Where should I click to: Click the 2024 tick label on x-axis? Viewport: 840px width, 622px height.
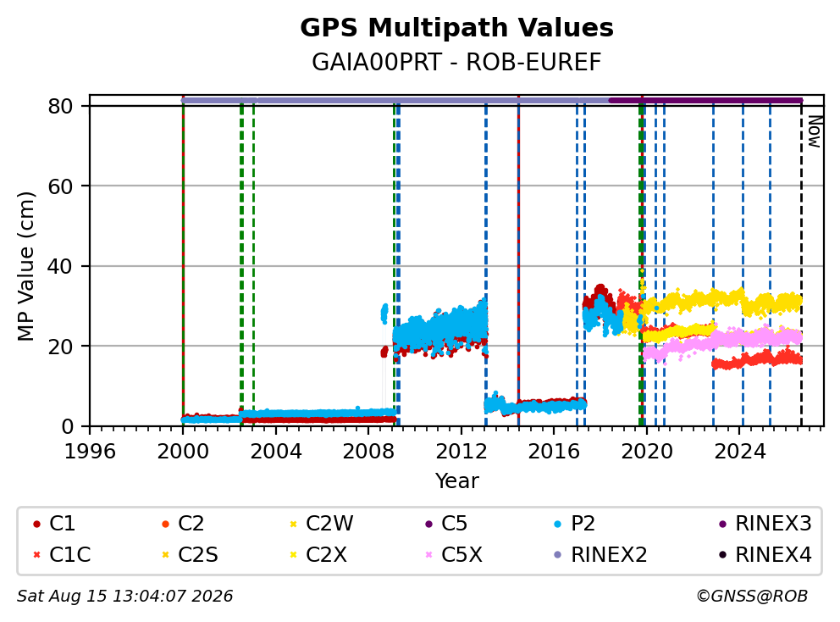point(740,452)
